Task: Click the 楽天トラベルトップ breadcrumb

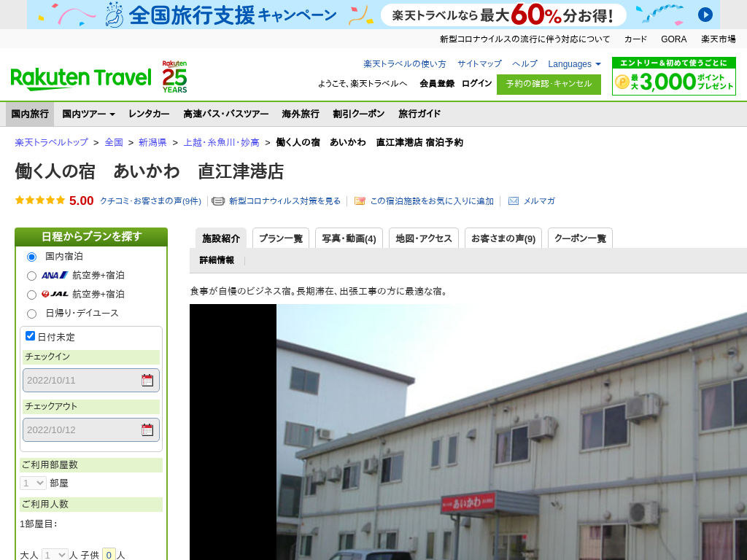Action: (52, 142)
